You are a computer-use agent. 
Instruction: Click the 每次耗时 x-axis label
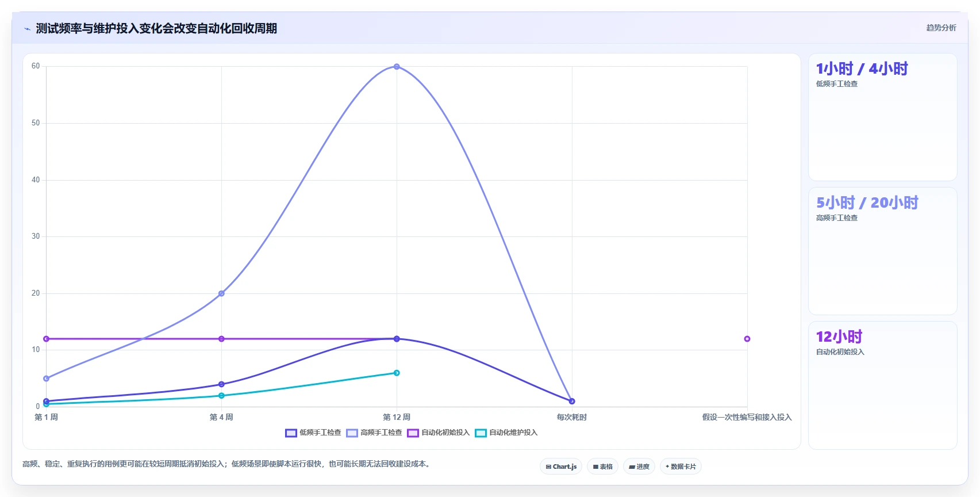pyautogui.click(x=572, y=417)
